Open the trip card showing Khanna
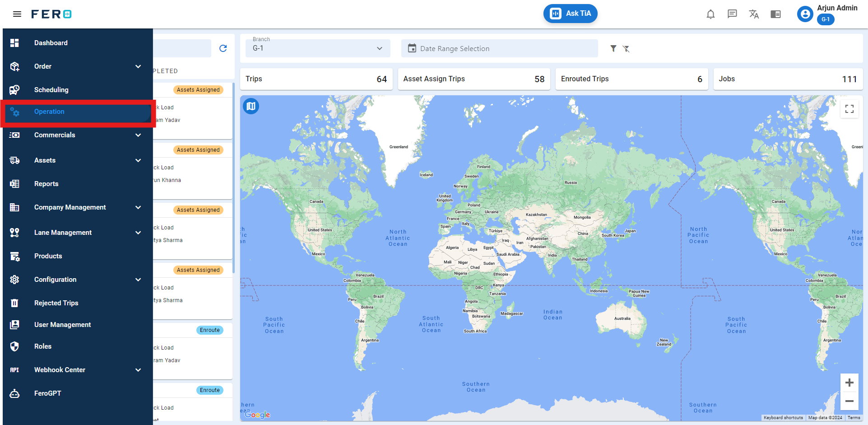The height and width of the screenshot is (425, 868). click(x=193, y=171)
